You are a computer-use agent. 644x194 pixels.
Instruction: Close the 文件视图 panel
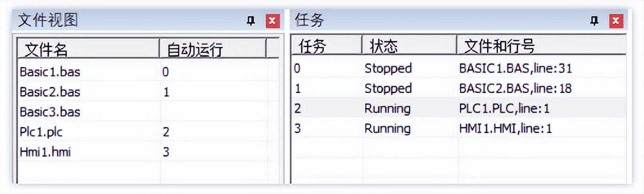272,21
